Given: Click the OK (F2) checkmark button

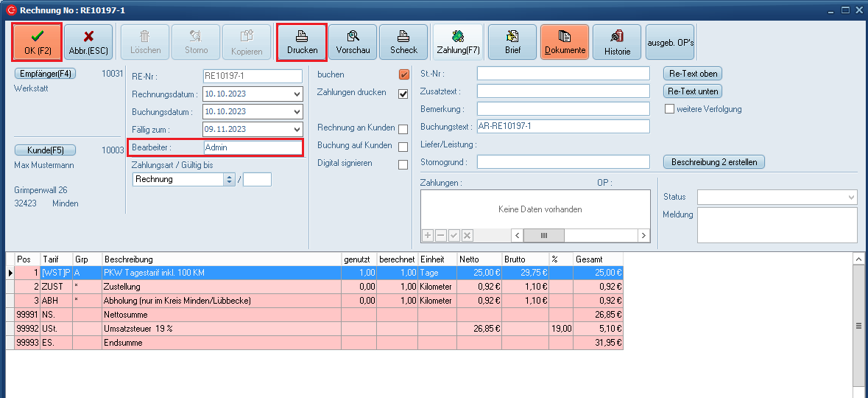Looking at the screenshot, I should tap(38, 42).
